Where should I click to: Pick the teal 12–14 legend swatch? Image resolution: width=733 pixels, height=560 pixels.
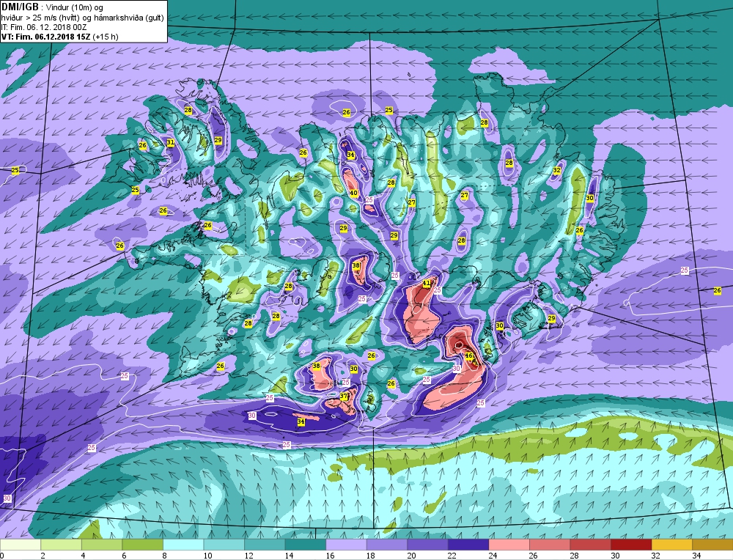click(265, 545)
